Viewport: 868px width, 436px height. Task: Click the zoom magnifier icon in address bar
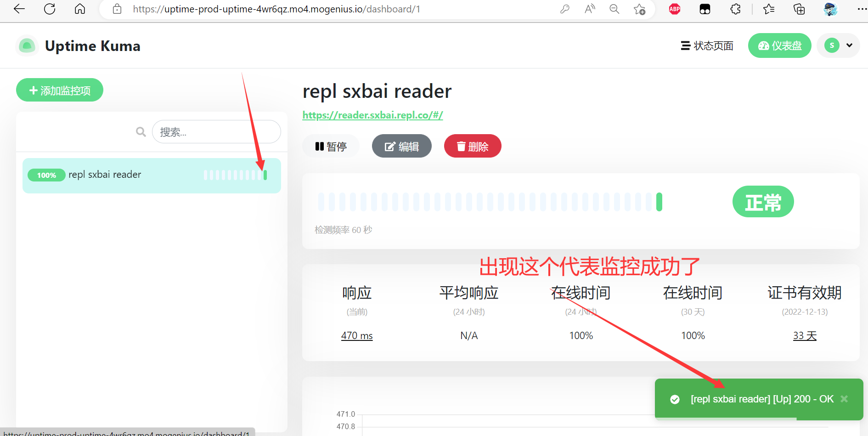click(614, 9)
